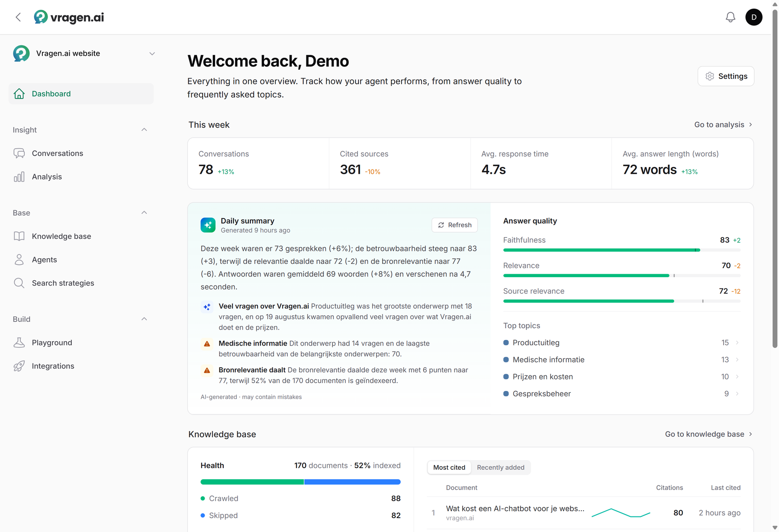779x532 pixels.
Task: Open the Prijzen en kosten topic chevron
Action: point(737,377)
